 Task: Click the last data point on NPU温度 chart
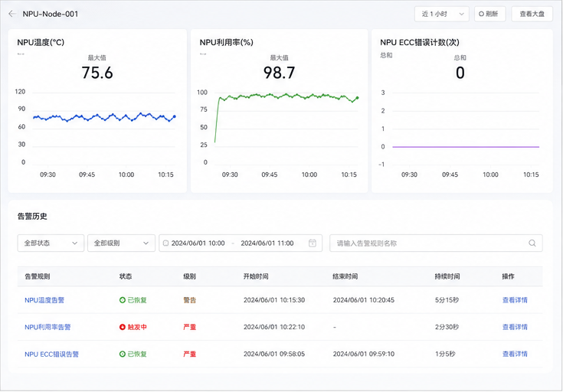pos(175,116)
